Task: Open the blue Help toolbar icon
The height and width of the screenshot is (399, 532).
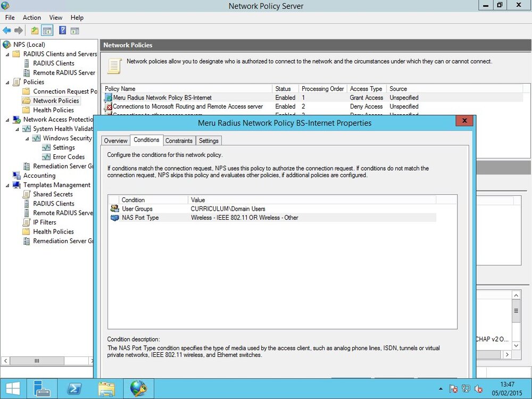Action: click(62, 30)
